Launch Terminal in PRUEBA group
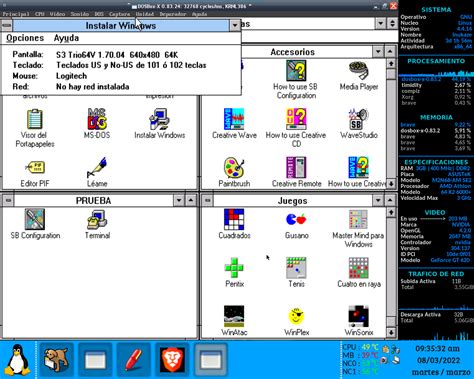 [x=97, y=219]
